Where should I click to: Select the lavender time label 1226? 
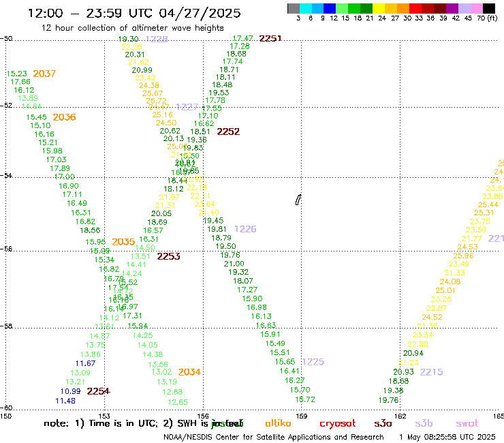[x=245, y=229]
